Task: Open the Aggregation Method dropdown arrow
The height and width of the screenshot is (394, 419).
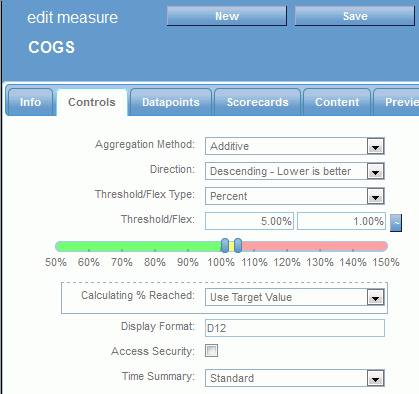Action: click(x=376, y=146)
